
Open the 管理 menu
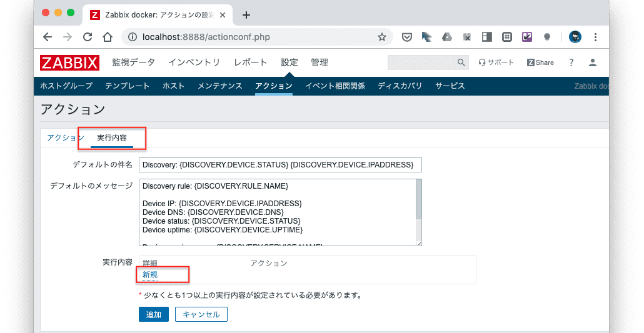319,62
